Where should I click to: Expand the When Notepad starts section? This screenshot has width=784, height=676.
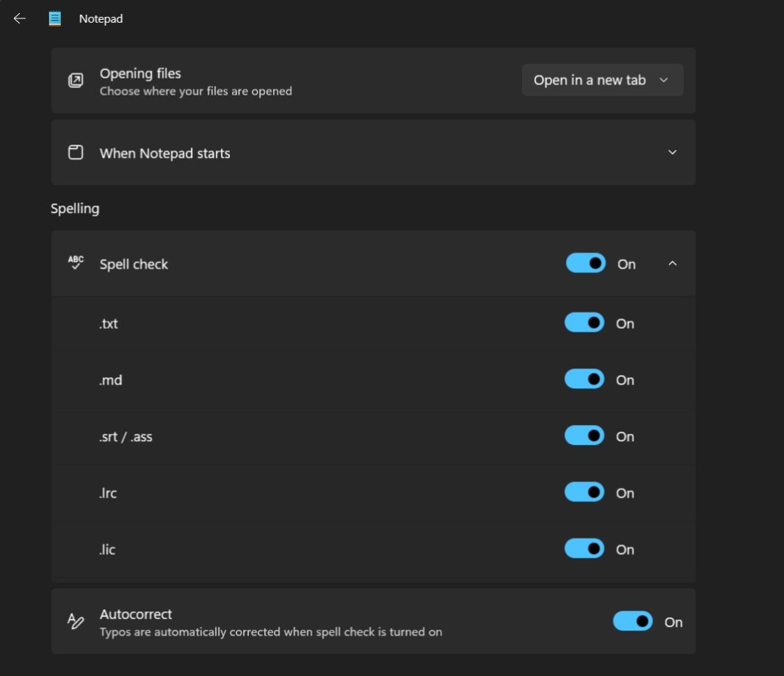click(672, 152)
